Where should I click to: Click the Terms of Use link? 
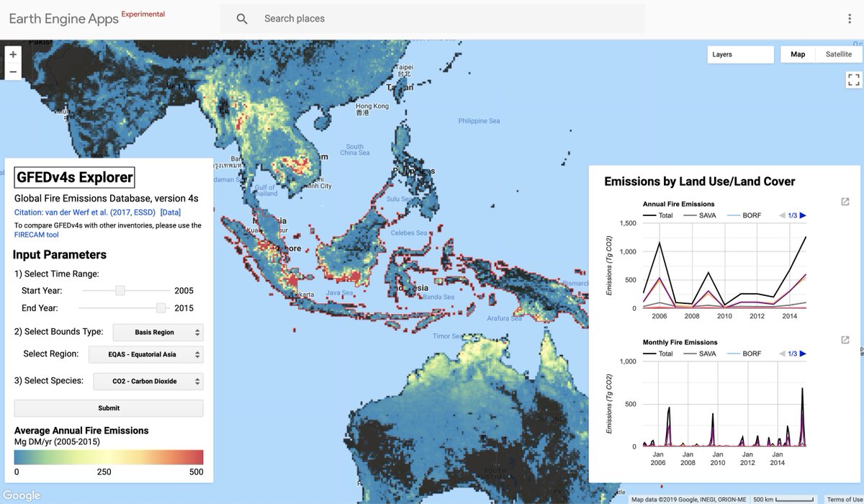click(845, 500)
